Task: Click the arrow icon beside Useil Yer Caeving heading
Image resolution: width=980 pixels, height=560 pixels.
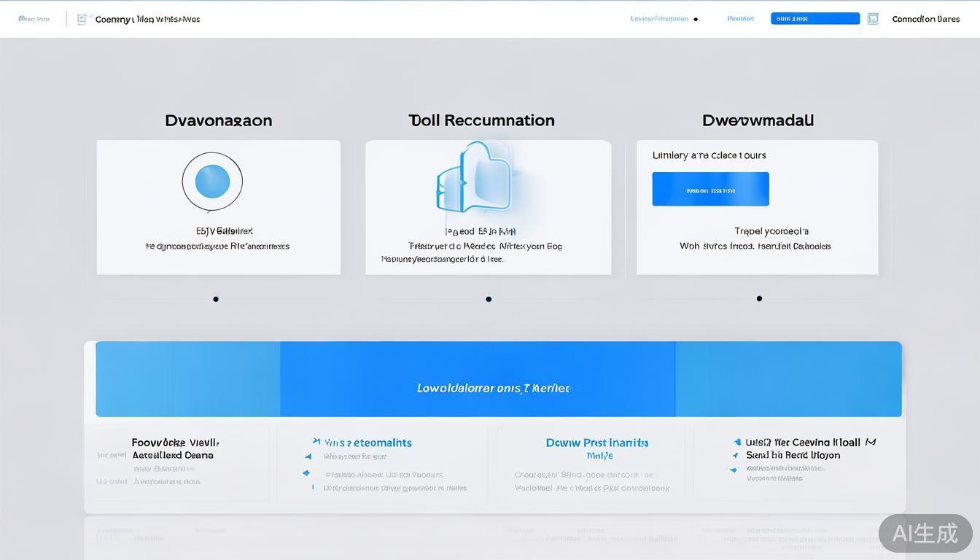Action: [x=738, y=442]
